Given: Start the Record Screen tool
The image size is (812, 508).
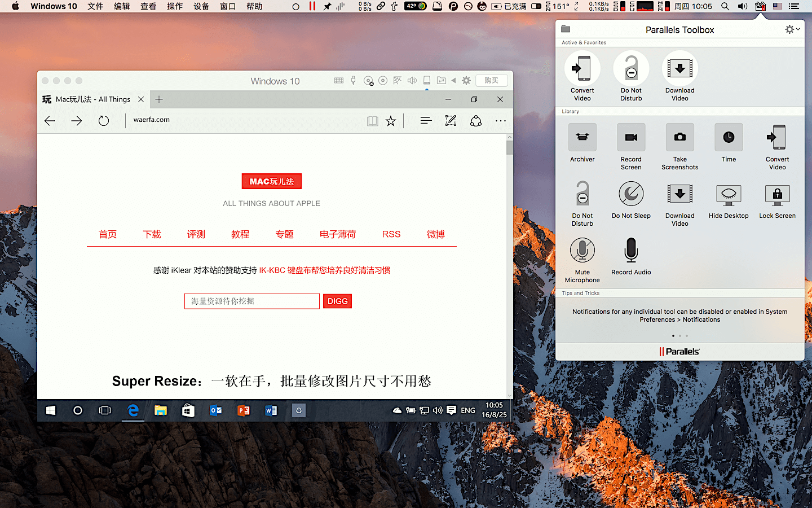Looking at the screenshot, I should coord(631,146).
